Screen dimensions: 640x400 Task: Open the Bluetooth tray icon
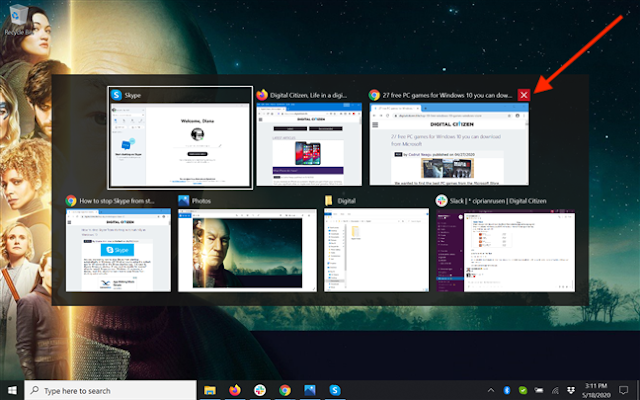507,390
